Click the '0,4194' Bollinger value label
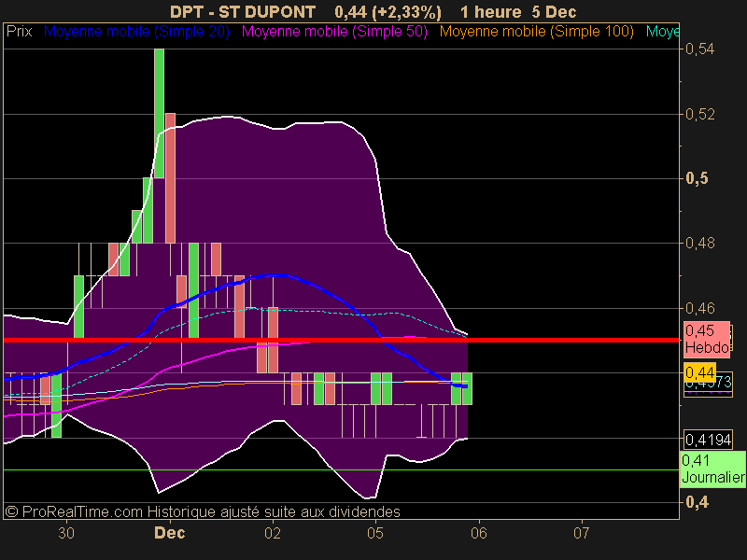Image resolution: width=747 pixels, height=560 pixels. pyautogui.click(x=708, y=440)
